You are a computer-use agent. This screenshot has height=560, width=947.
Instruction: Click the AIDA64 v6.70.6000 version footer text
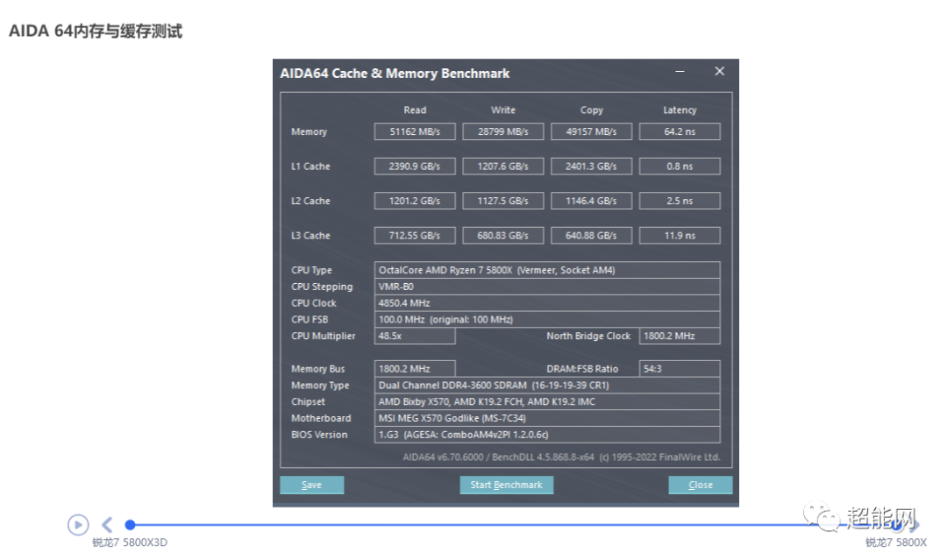(x=562, y=457)
